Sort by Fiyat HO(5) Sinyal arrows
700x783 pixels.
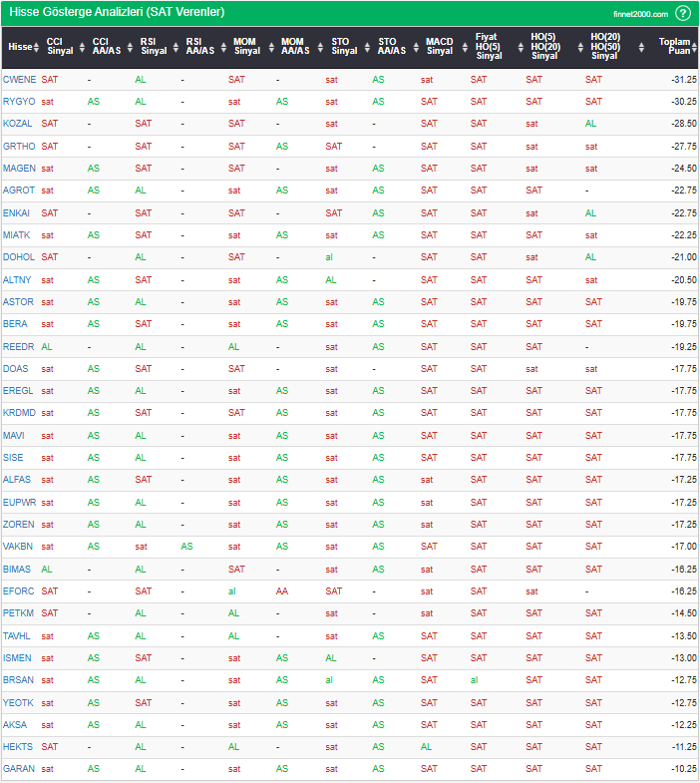[521, 48]
